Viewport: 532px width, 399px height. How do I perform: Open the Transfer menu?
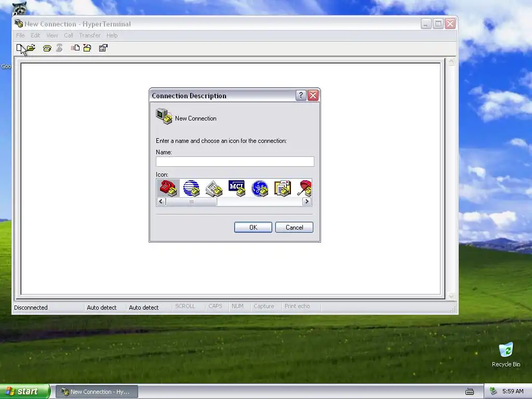pyautogui.click(x=89, y=35)
